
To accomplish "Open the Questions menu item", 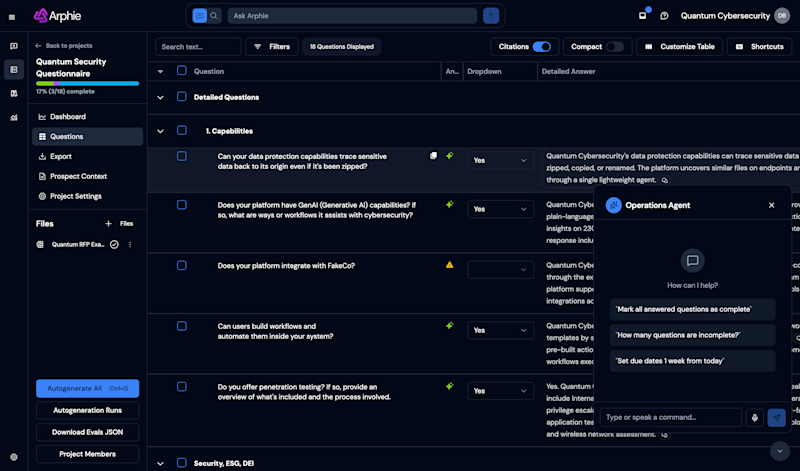I will [x=87, y=136].
